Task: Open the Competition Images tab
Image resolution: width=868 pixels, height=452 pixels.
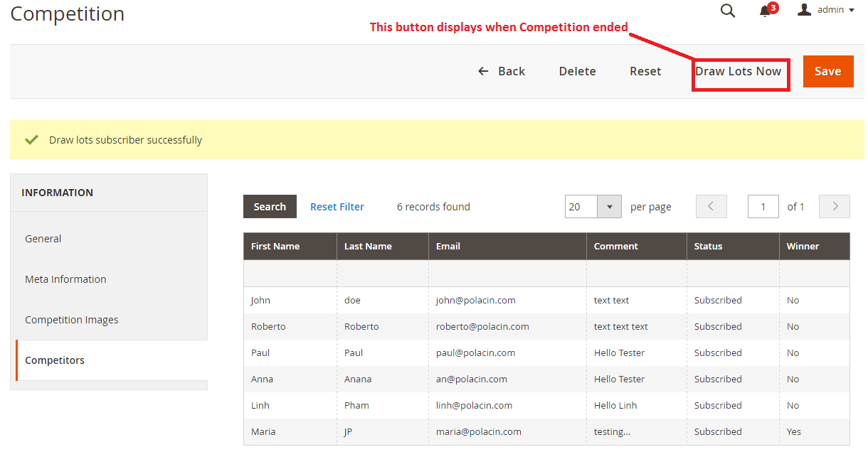Action: [72, 320]
